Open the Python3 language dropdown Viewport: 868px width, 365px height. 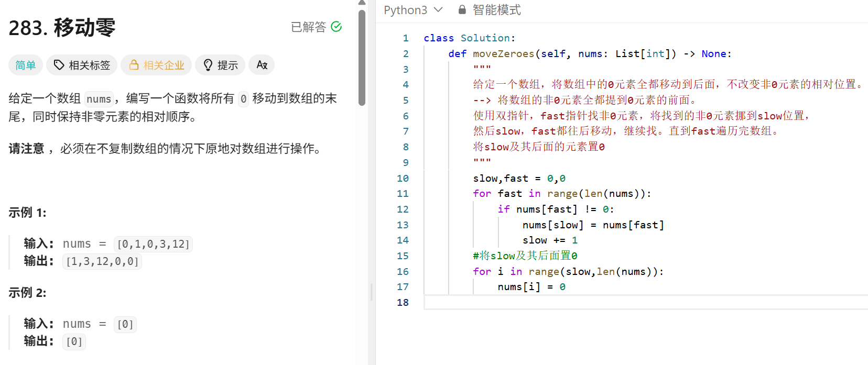[x=414, y=10]
